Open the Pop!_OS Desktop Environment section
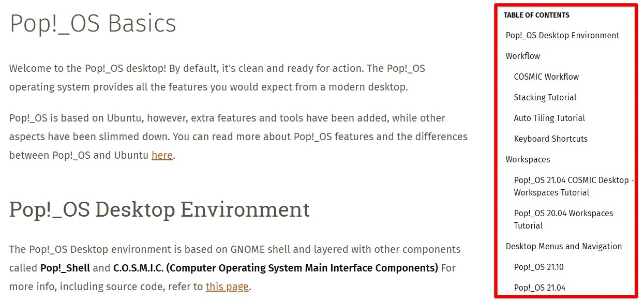The width and height of the screenshot is (644, 302). click(562, 35)
